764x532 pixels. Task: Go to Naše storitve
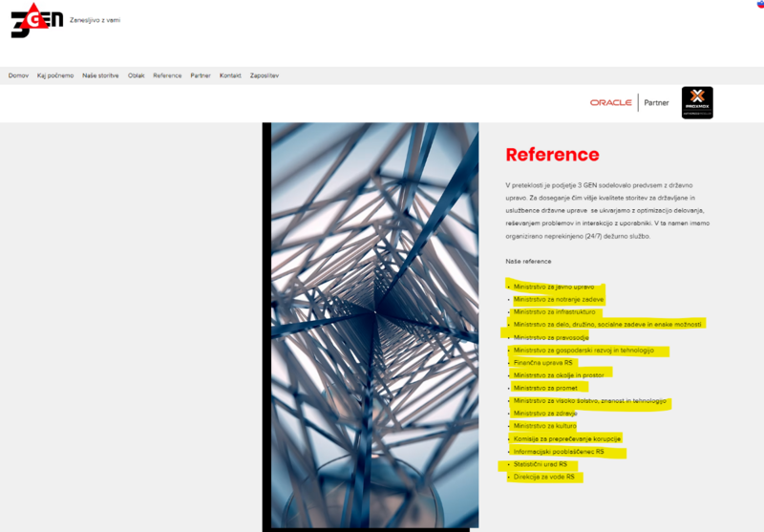100,75
